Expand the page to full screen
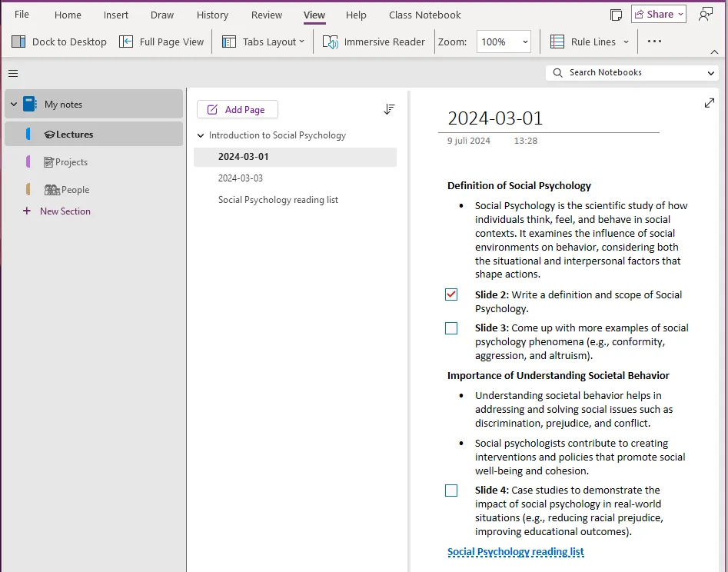Screen dimensions: 728x572 coord(709,103)
